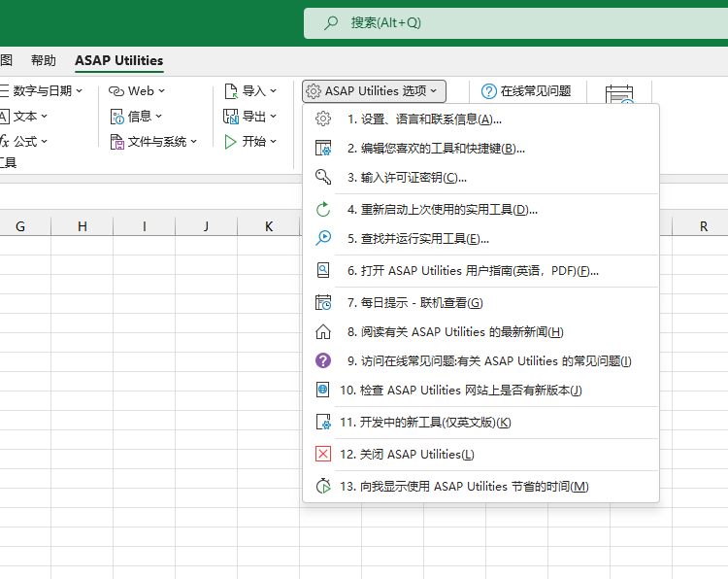Select 4. 重新启动上次使用的实用工具
Screen dimensions: 728x579
[481, 209]
